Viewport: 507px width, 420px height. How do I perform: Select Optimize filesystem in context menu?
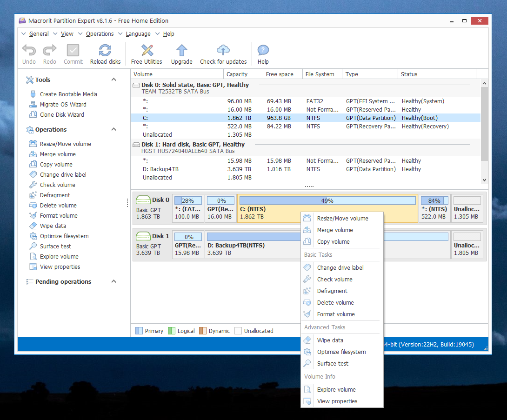[342, 352]
